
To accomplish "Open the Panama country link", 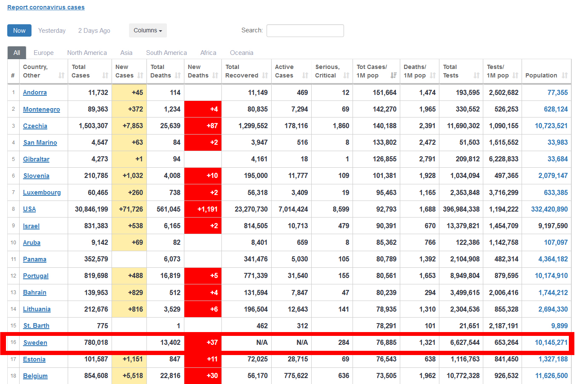I will pos(34,259).
